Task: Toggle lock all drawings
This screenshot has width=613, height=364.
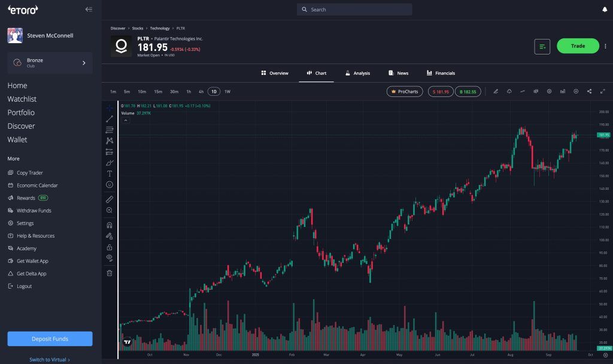Action: [x=110, y=247]
